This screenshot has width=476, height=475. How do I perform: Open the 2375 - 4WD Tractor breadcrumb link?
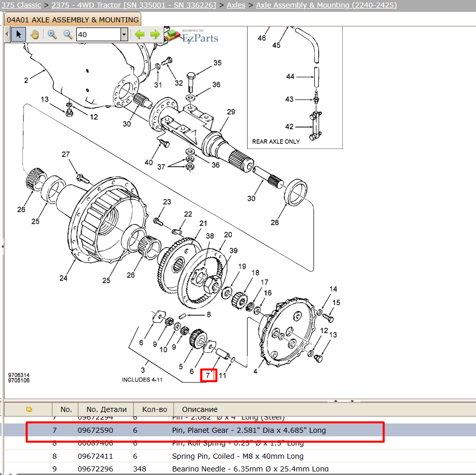coord(134,5)
